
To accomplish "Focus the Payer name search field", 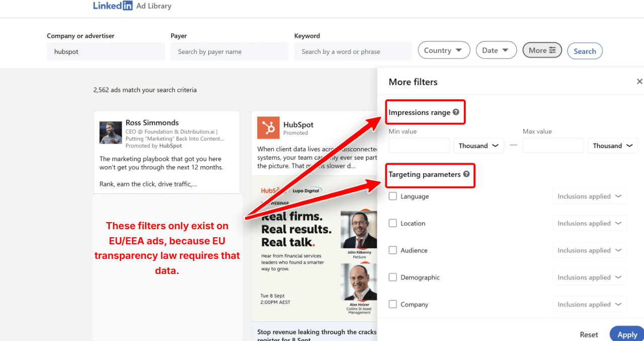I will 229,51.
